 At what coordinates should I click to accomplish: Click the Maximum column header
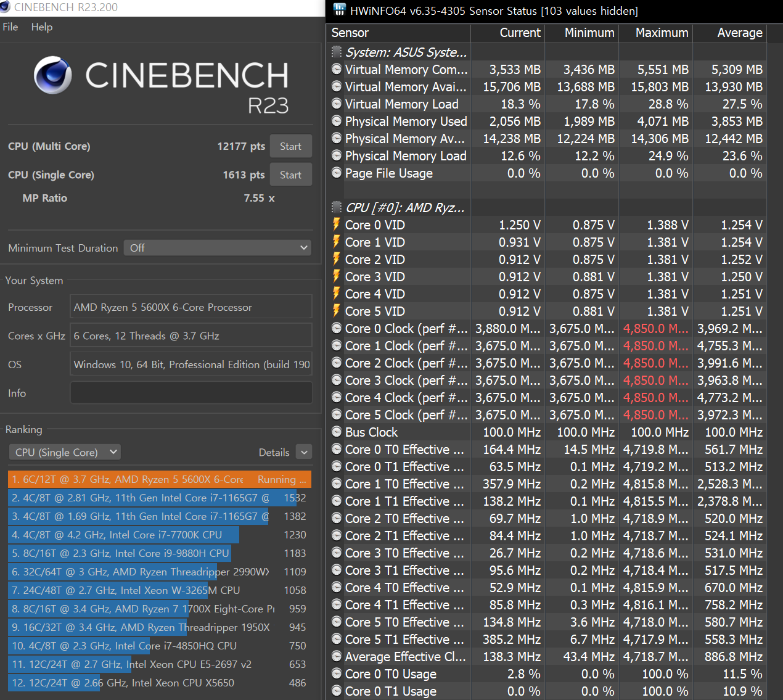coord(656,33)
